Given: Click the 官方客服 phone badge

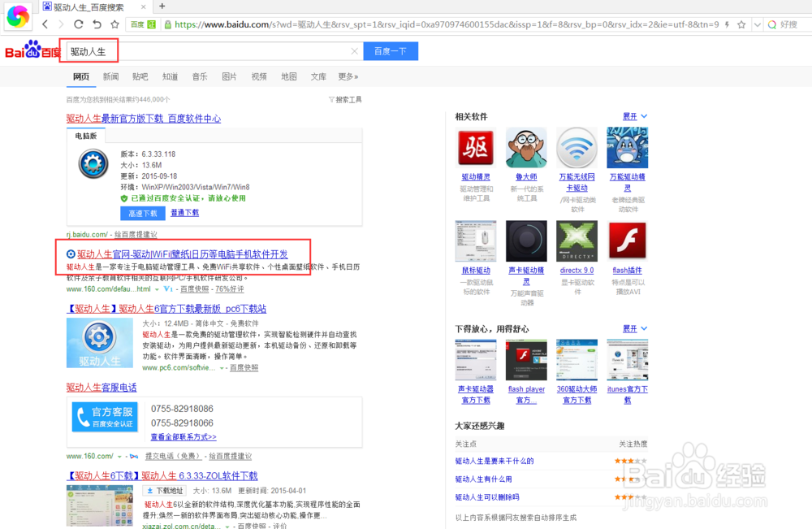Looking at the screenshot, I should [x=105, y=417].
